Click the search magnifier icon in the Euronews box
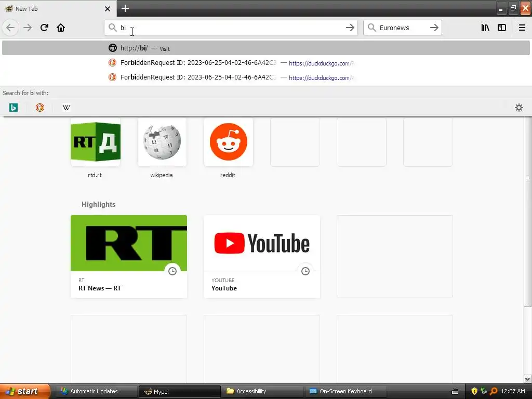This screenshot has width=532, height=399. pos(371,28)
